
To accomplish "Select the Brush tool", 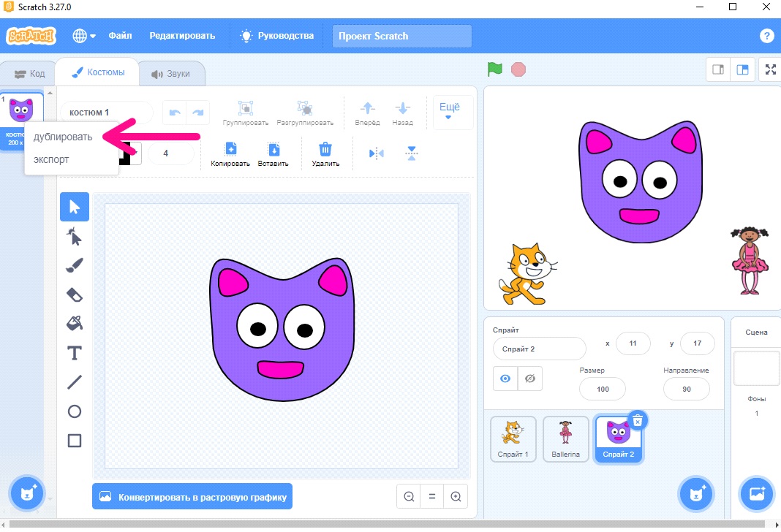I will (x=74, y=265).
